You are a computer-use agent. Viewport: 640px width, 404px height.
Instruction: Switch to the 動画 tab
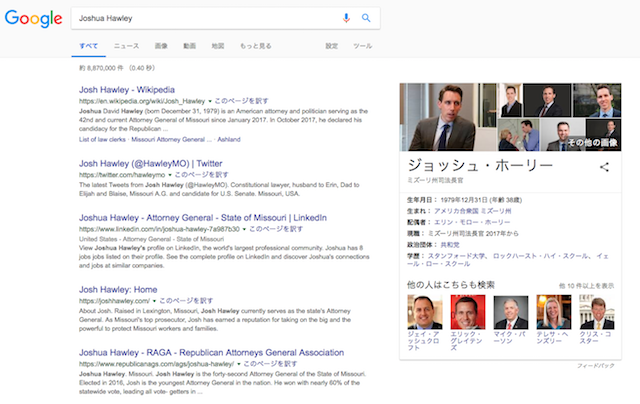point(189,46)
